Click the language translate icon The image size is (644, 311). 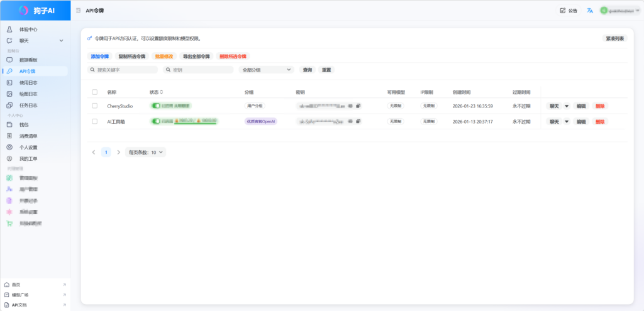pos(590,11)
